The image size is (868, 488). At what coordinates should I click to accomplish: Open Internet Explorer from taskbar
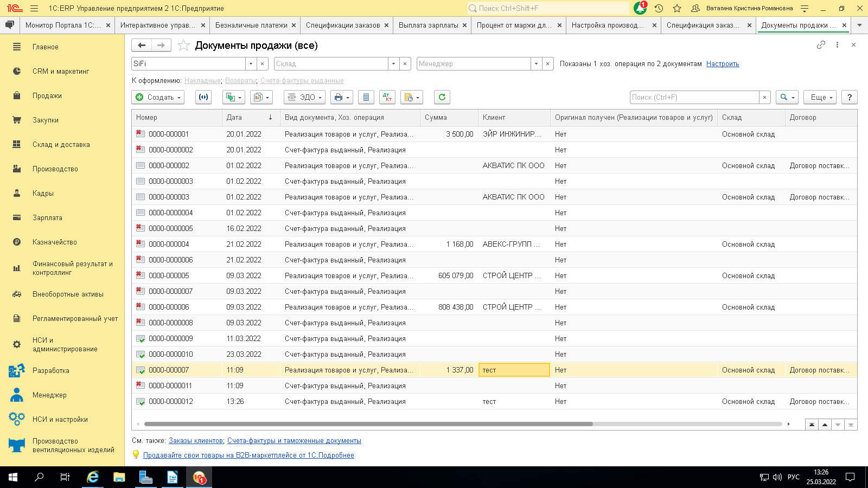(93, 477)
